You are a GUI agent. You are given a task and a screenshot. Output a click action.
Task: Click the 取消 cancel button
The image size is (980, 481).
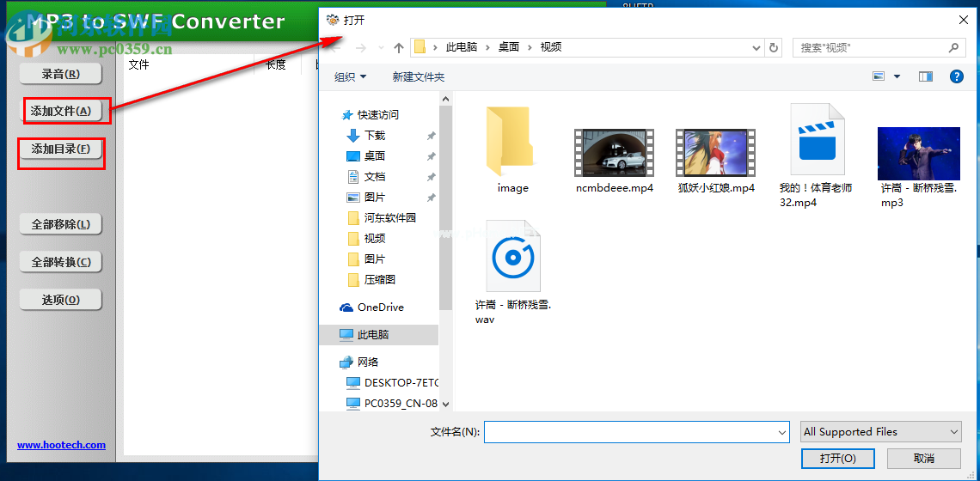click(x=924, y=458)
